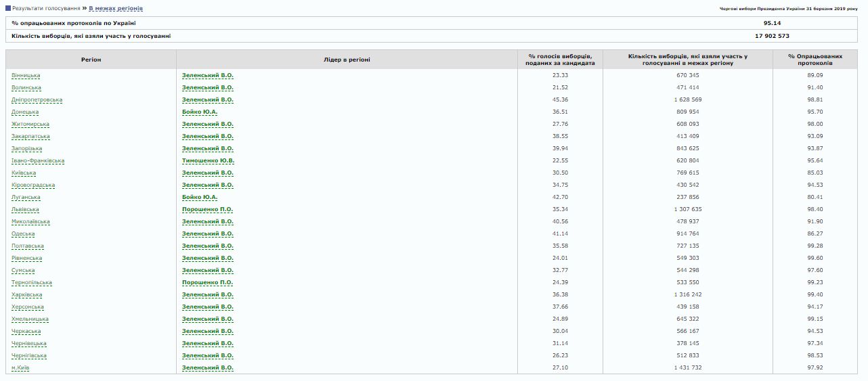Open the Донецька region results
This screenshot has height=381, width=868.
[25, 112]
